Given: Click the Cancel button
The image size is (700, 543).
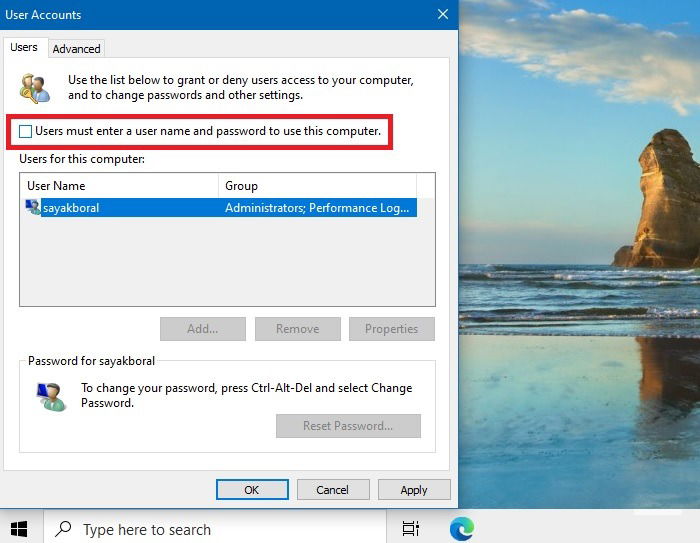Looking at the screenshot, I should point(333,490).
